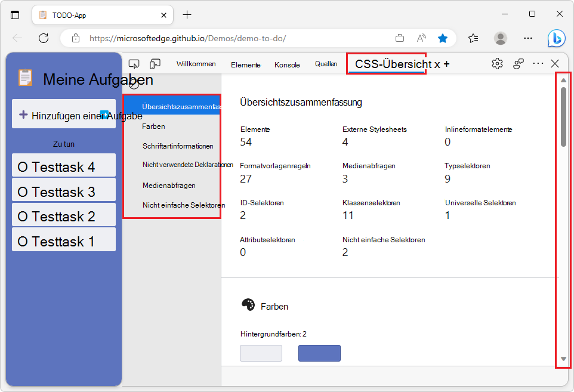Open the Collections panel
The height and width of the screenshot is (392, 574).
[x=473, y=38]
